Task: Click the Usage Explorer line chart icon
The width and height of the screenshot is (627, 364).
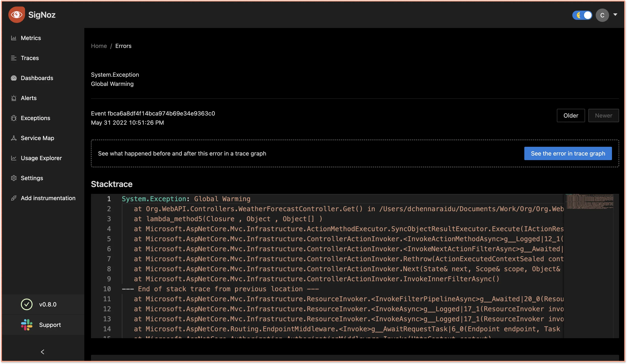Action: coord(14,158)
